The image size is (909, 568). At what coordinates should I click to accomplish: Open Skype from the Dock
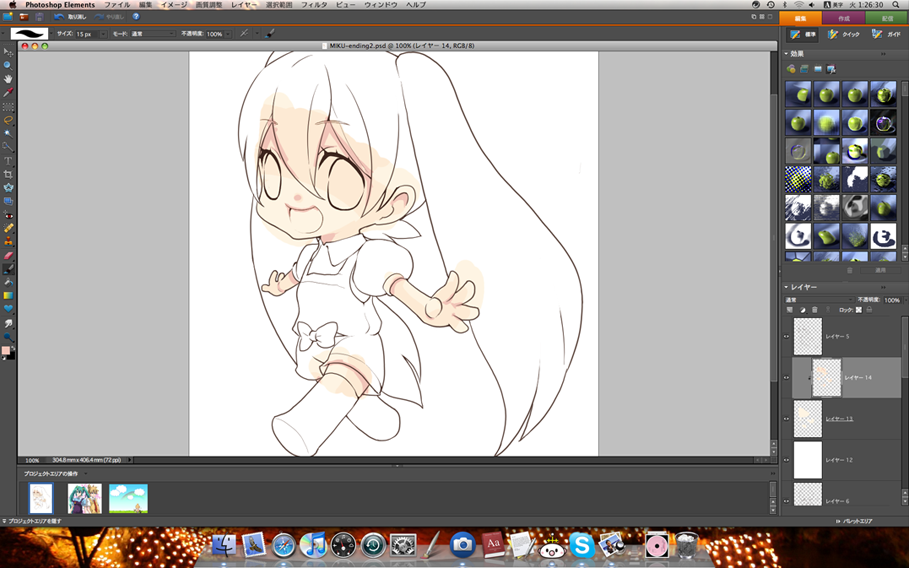click(x=581, y=545)
